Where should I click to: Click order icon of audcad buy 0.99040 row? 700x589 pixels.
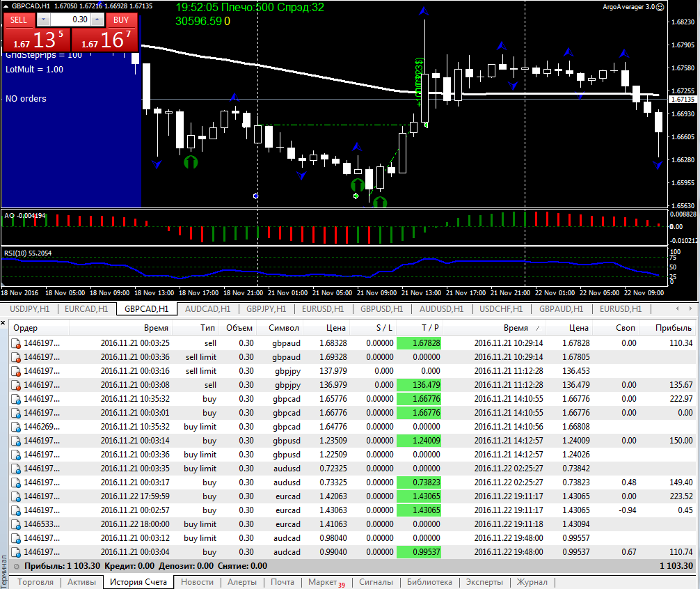pos(15,552)
